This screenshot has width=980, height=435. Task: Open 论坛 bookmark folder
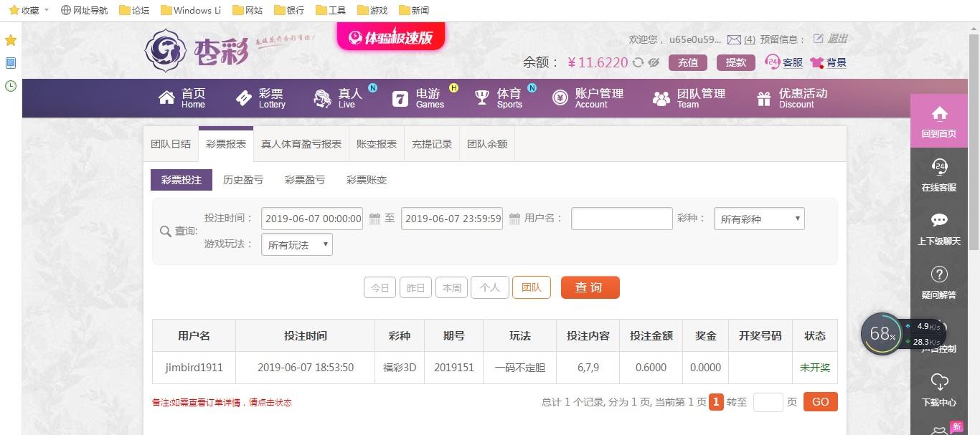coord(134,10)
